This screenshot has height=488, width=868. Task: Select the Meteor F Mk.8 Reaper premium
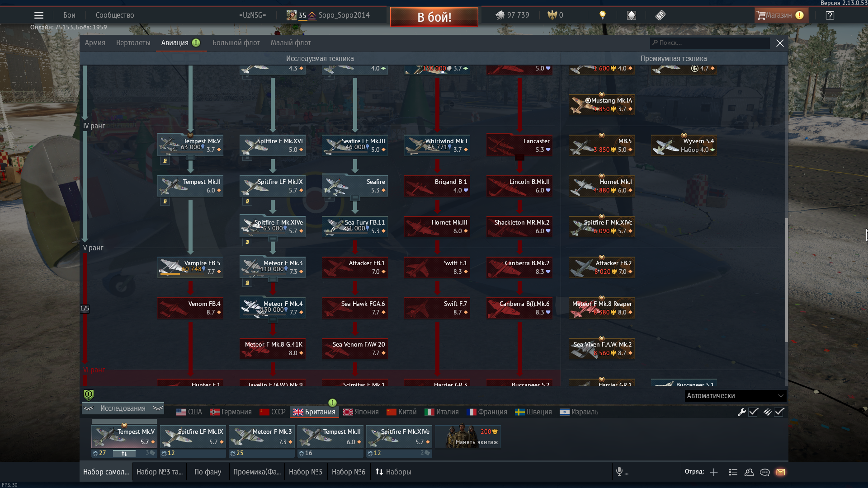(x=601, y=308)
